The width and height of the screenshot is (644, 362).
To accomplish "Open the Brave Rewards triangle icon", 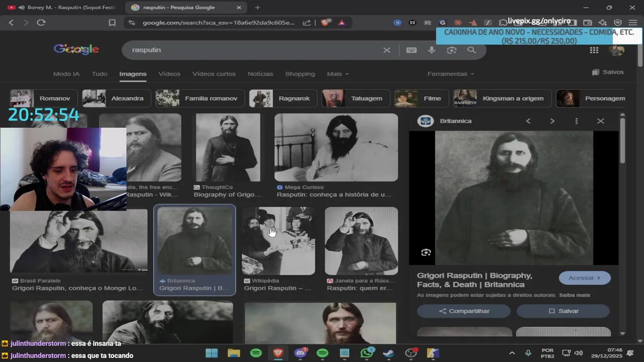I will tap(341, 23).
